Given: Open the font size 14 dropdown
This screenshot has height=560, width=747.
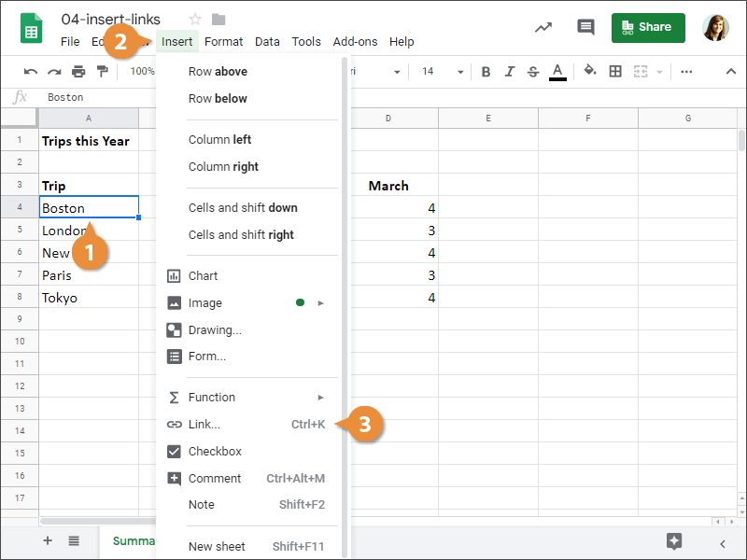Looking at the screenshot, I should point(439,72).
